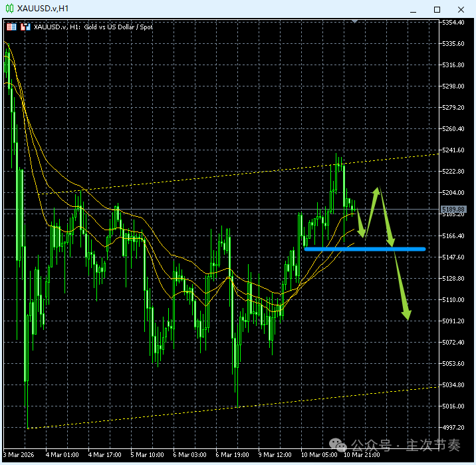
Task: Click the WeChat logo in the watermark
Action: point(339,445)
